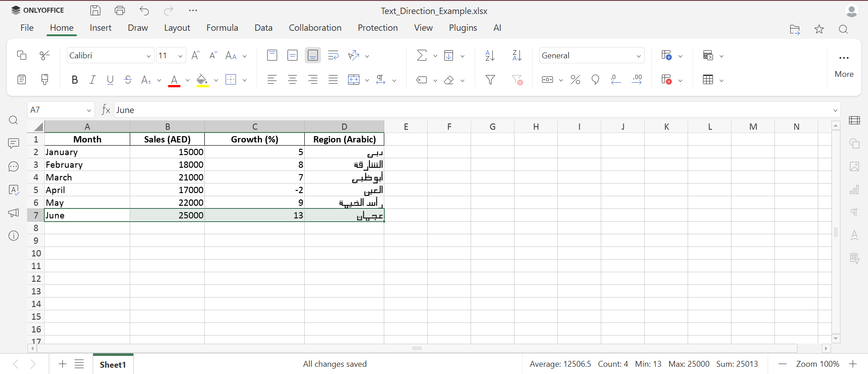Click the yellow fill color swatch
This screenshot has width=868, height=374.
tap(202, 80)
